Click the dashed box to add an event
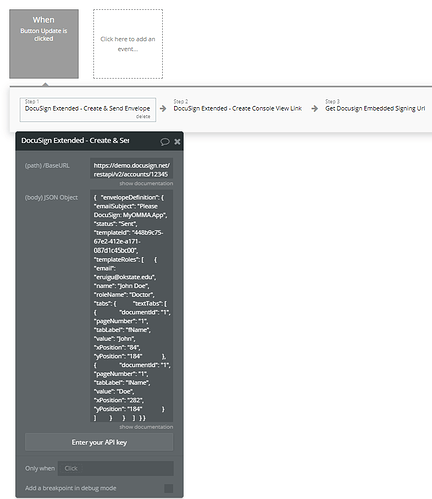Viewport: 432px width, 499px height. click(128, 44)
